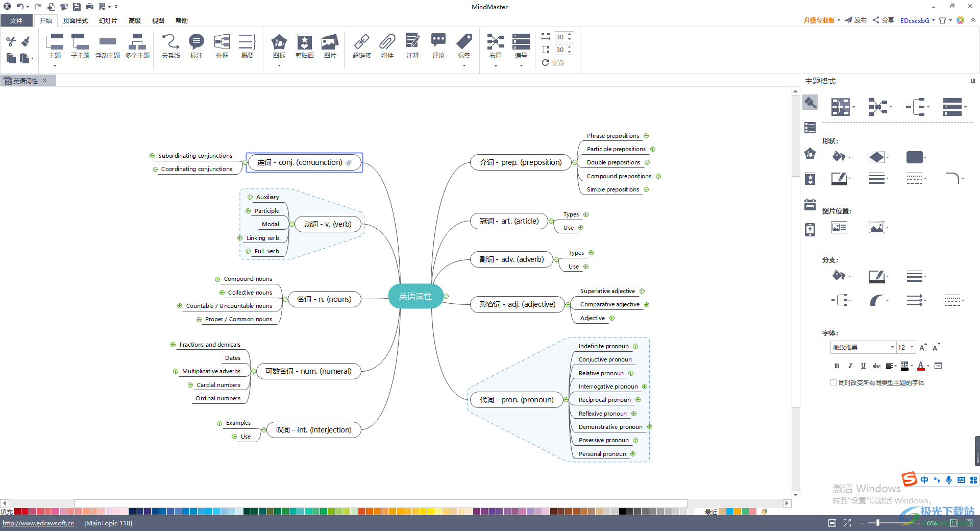Viewport: 980px width, 531px height.
Task: Click 升级专业版 upgrade link
Action: 819,20
